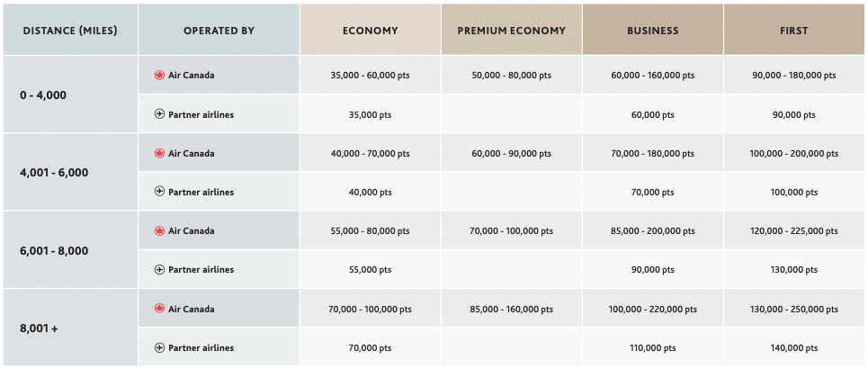Click the Distance (Miles) header cell

point(69,31)
